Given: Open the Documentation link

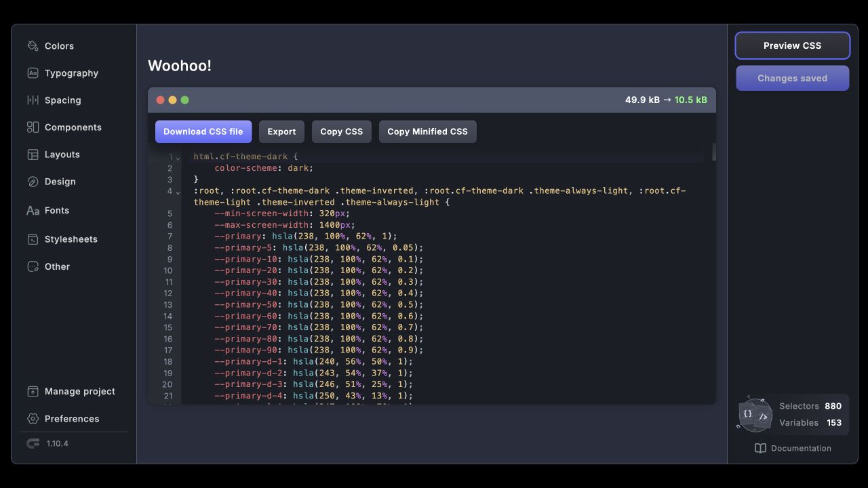Looking at the screenshot, I should (793, 449).
